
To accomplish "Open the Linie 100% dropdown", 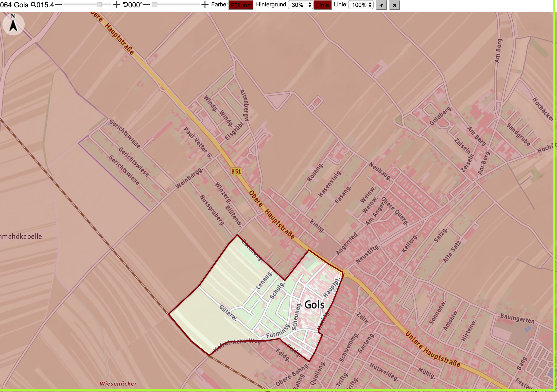I will tap(361, 5).
